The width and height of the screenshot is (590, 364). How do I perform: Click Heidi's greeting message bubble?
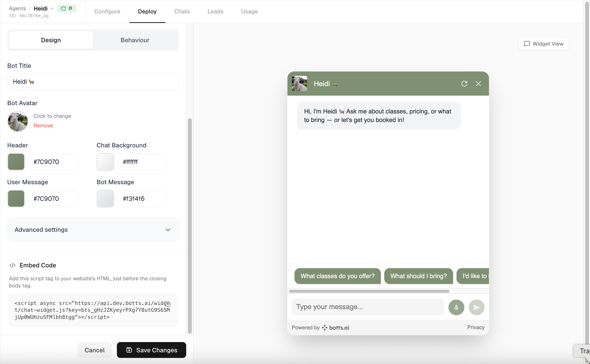tap(379, 116)
